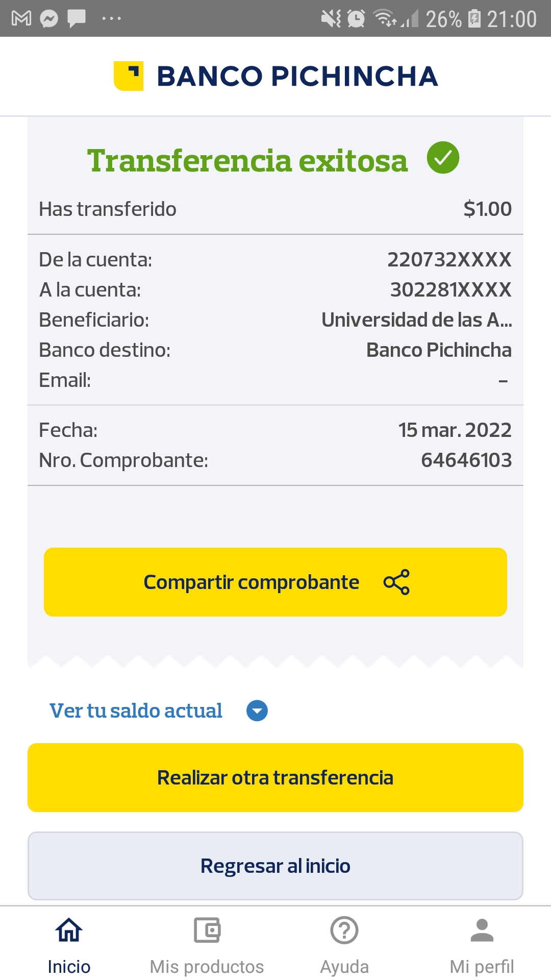Show Ver tu saldo actual
Viewport: 551px width, 980px height.
pos(136,710)
